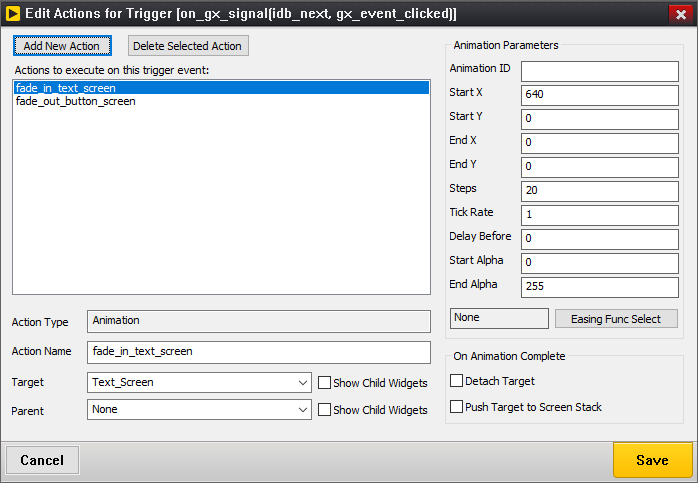Cancel editing the trigger actions
698x483 pixels.
pos(43,460)
